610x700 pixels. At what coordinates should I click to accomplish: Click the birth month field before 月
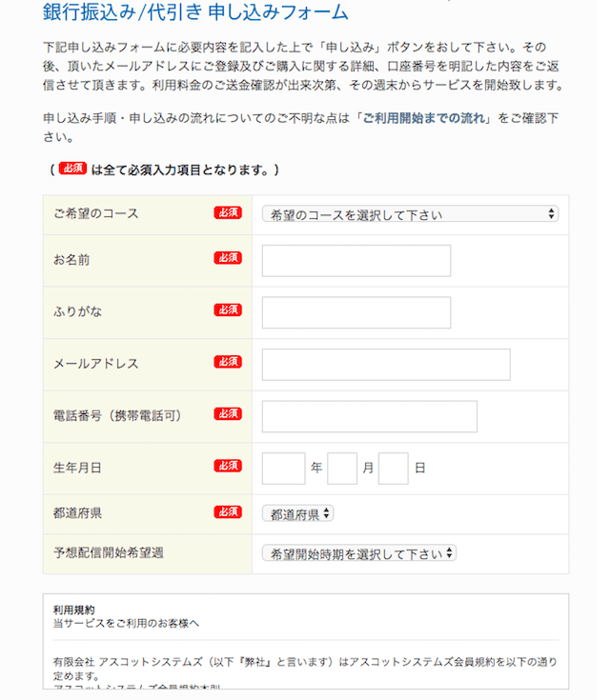(342, 469)
